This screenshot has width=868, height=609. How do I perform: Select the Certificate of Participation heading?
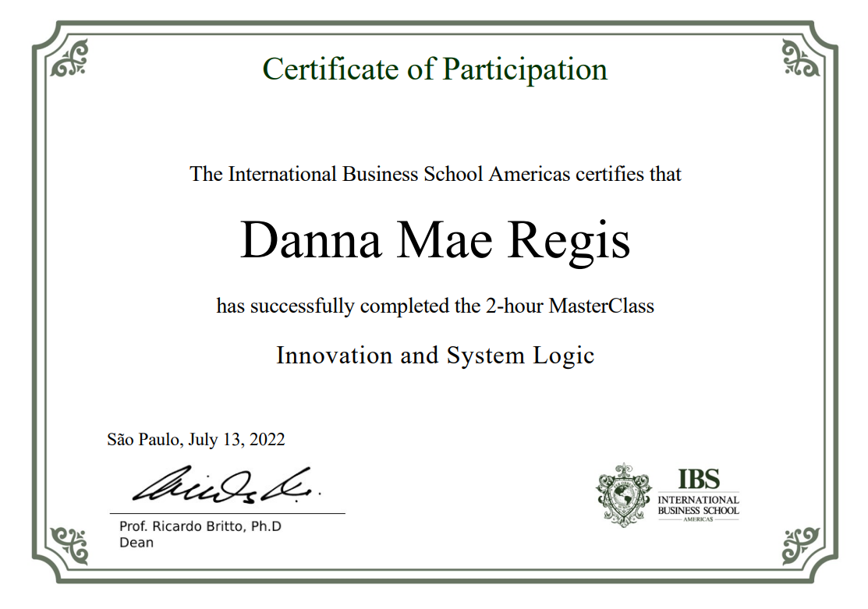434,69
